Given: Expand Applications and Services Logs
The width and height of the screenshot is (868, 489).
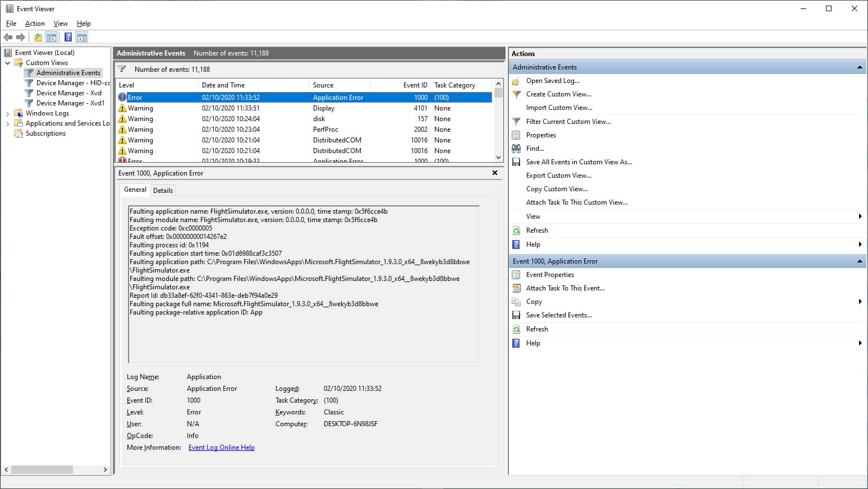Looking at the screenshot, I should pyautogui.click(x=7, y=123).
